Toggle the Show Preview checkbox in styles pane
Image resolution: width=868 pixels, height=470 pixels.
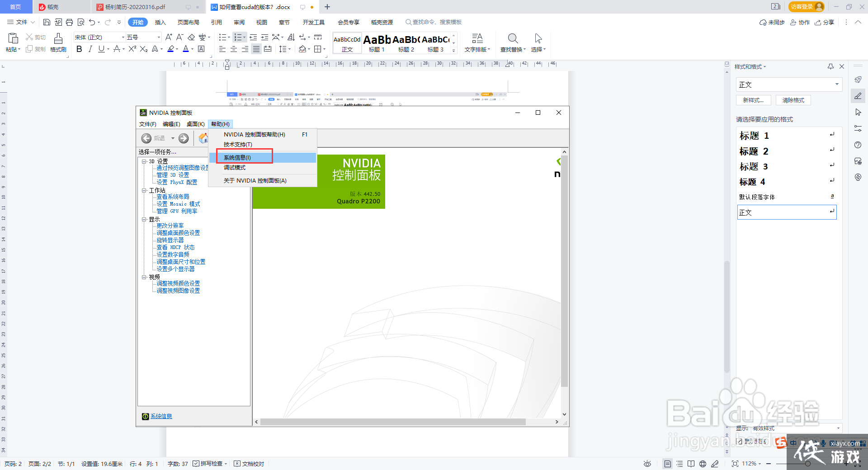click(739, 441)
